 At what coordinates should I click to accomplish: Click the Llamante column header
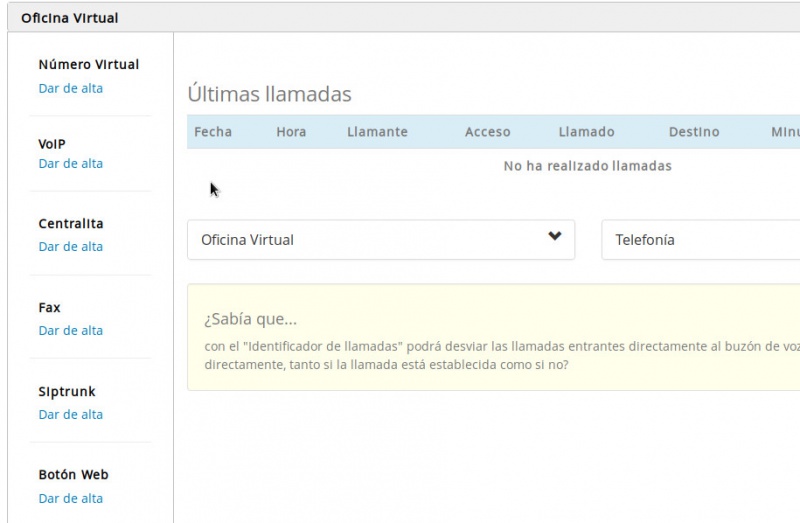377,132
